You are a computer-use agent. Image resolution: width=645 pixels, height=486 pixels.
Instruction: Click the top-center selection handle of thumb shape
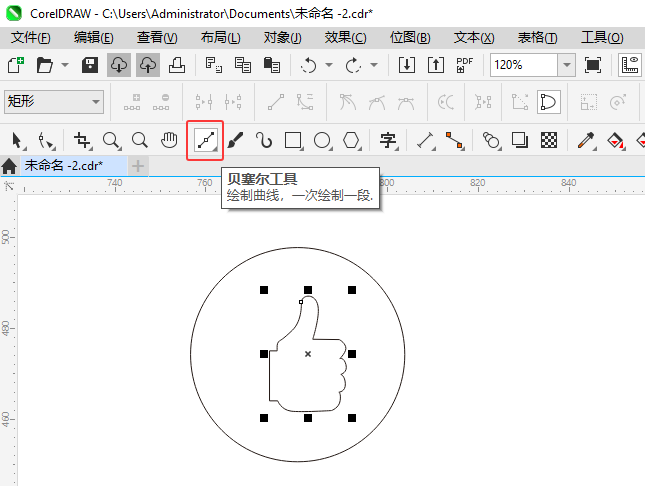[308, 290]
